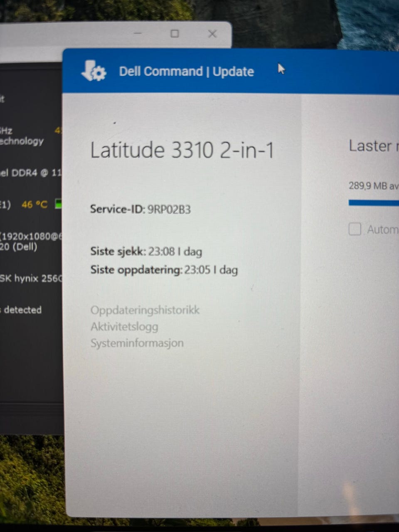The width and height of the screenshot is (399, 532).
Task: Click the Dell Command | Update title
Action: tap(186, 71)
